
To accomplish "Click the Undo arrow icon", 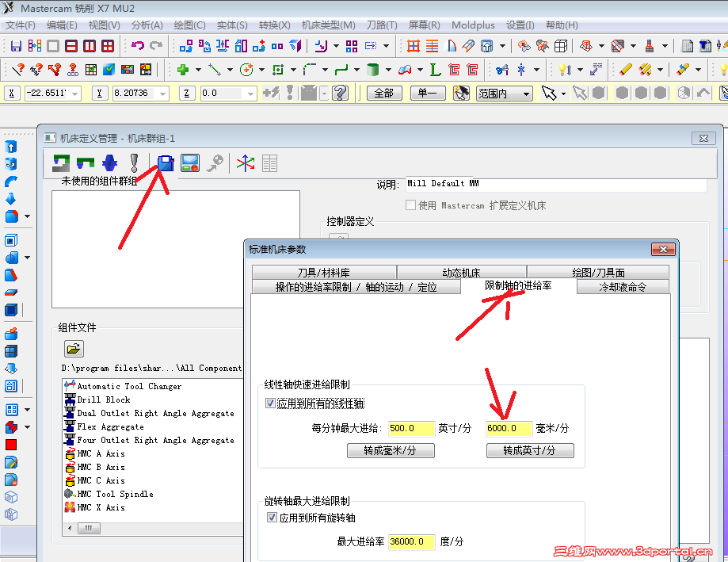I will tap(137, 45).
